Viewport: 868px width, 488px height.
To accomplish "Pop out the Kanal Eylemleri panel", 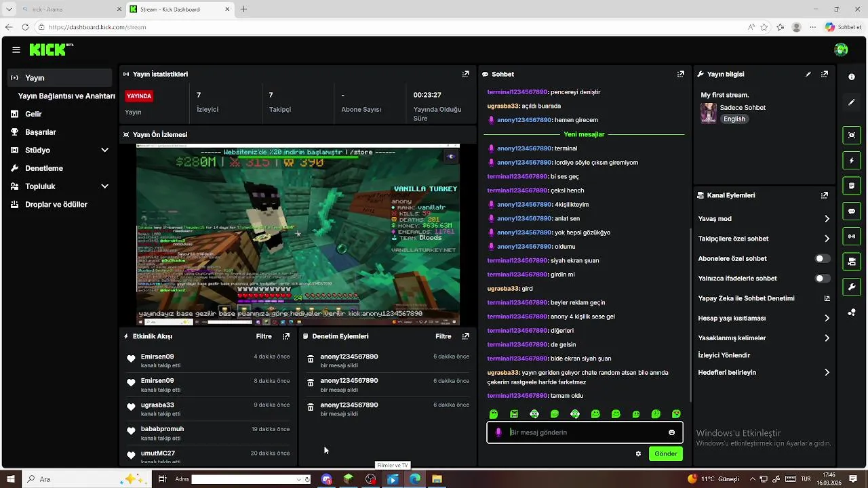I will click(825, 195).
